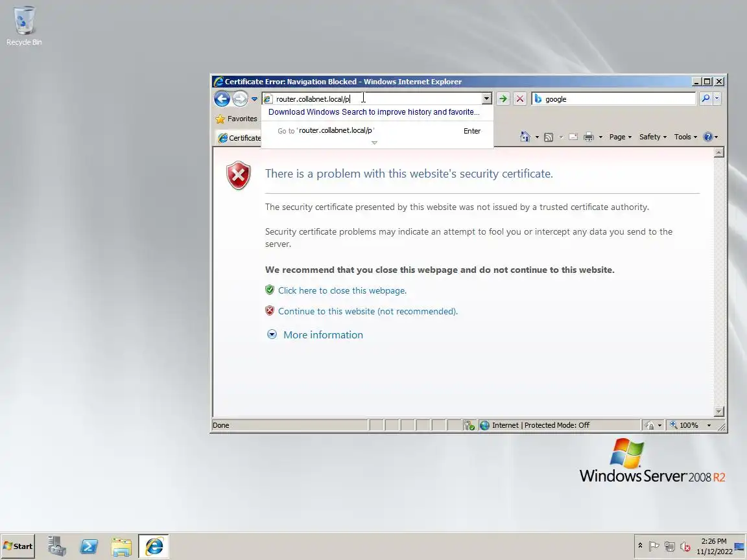Open the Safety menu
The image size is (747, 560).
(x=653, y=137)
